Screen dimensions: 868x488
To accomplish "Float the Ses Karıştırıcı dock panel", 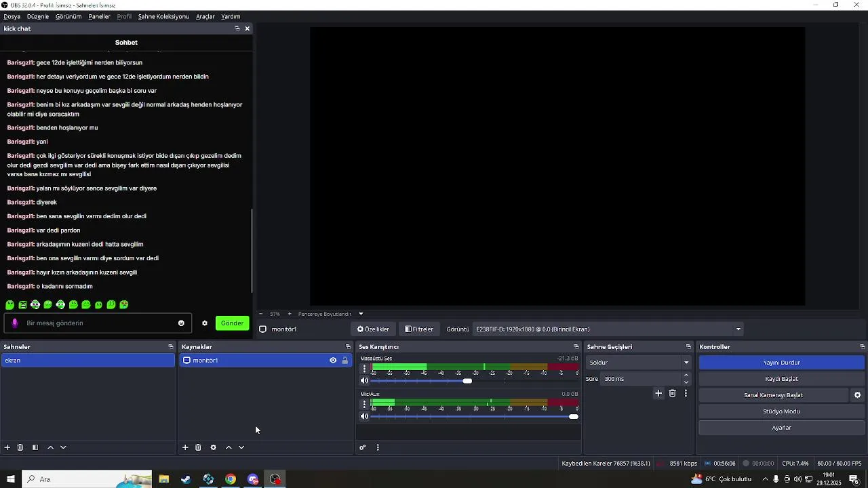I will [576, 347].
